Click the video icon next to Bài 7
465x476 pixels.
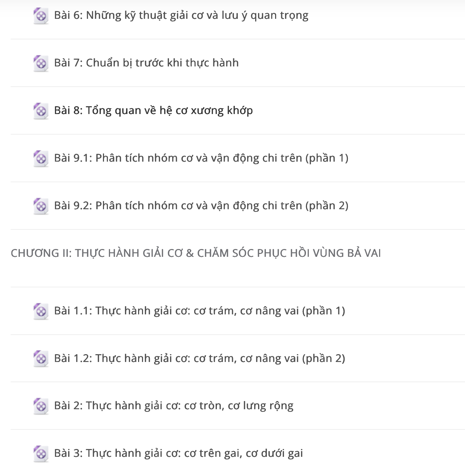[41, 64]
